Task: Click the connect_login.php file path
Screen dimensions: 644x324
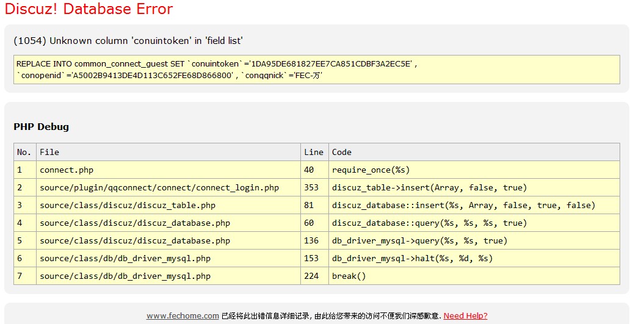Action: (159, 187)
